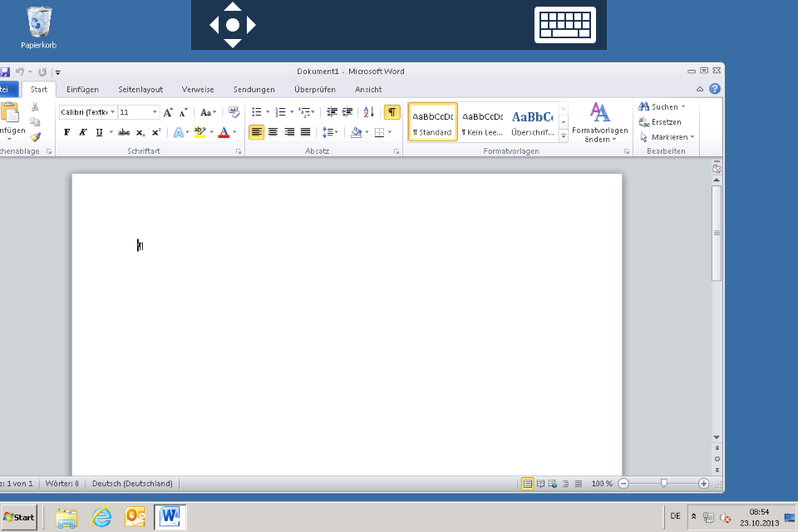Click the Ersetzen button
Viewport: 798px width, 532px height.
[661, 122]
